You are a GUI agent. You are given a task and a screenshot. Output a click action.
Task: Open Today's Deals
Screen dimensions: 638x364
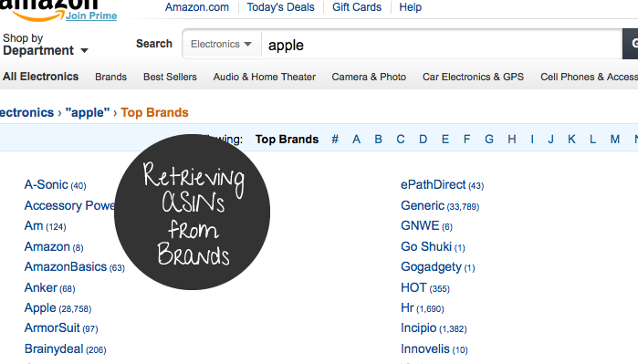click(x=280, y=7)
